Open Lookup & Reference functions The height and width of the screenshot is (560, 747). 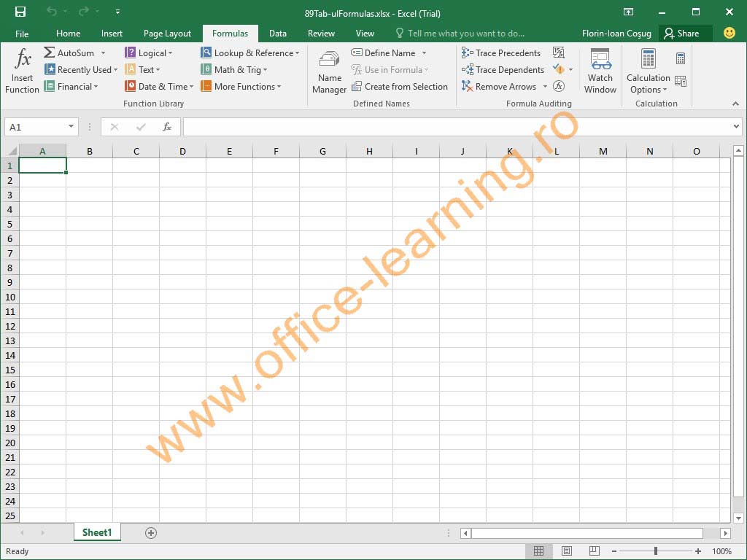[x=250, y=52]
